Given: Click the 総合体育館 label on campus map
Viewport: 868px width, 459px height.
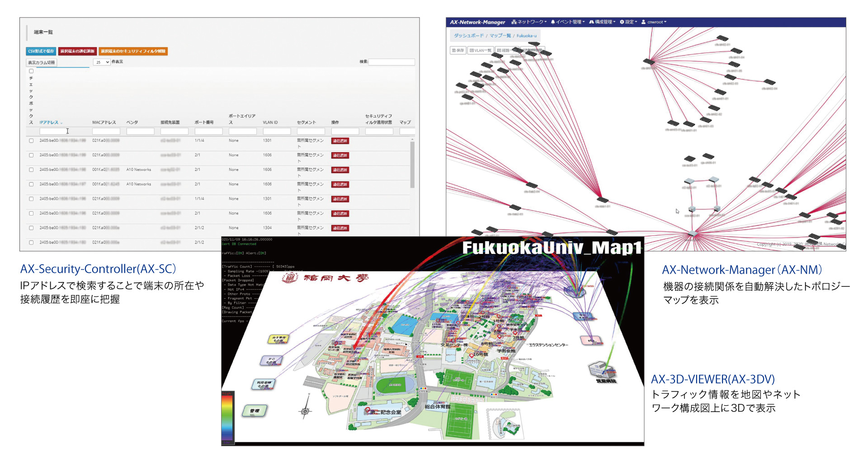Looking at the screenshot, I should click(x=437, y=407).
